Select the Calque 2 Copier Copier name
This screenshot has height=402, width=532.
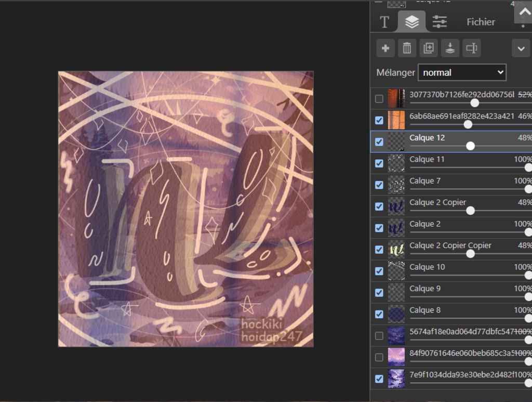(x=450, y=245)
